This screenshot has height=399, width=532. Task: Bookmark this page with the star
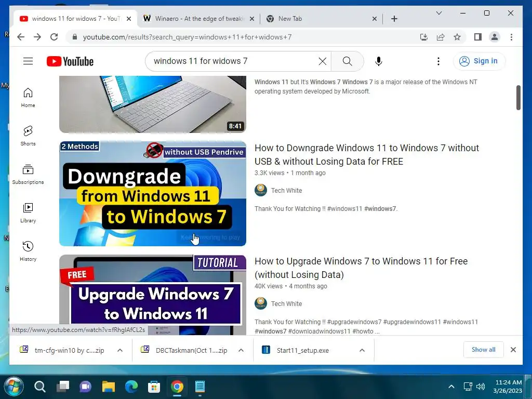(457, 37)
